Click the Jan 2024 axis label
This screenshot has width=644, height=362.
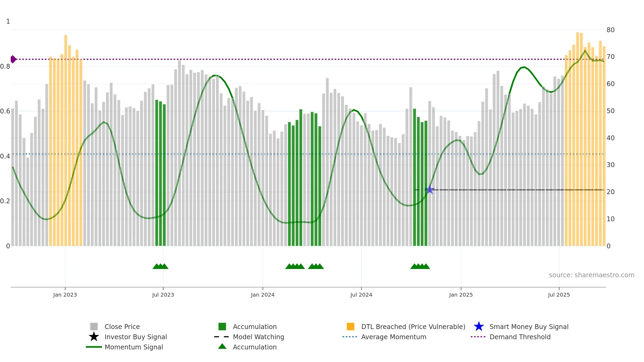coord(263,295)
